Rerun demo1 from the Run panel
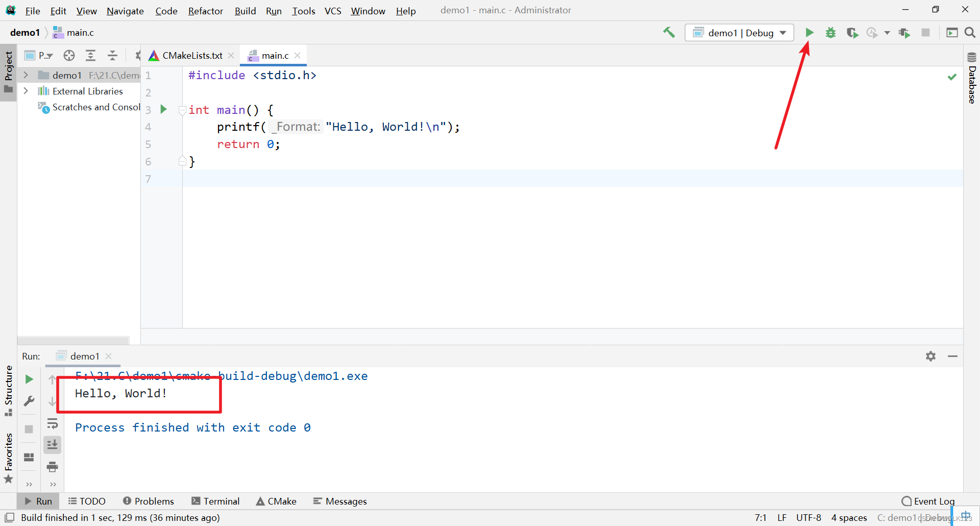This screenshot has width=980, height=526. [x=29, y=379]
